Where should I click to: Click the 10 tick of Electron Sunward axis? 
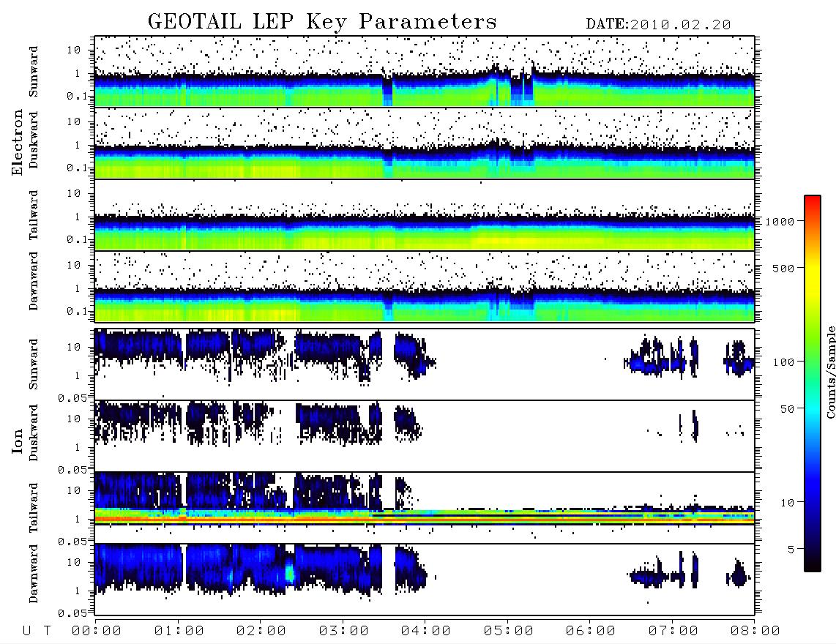74,50
